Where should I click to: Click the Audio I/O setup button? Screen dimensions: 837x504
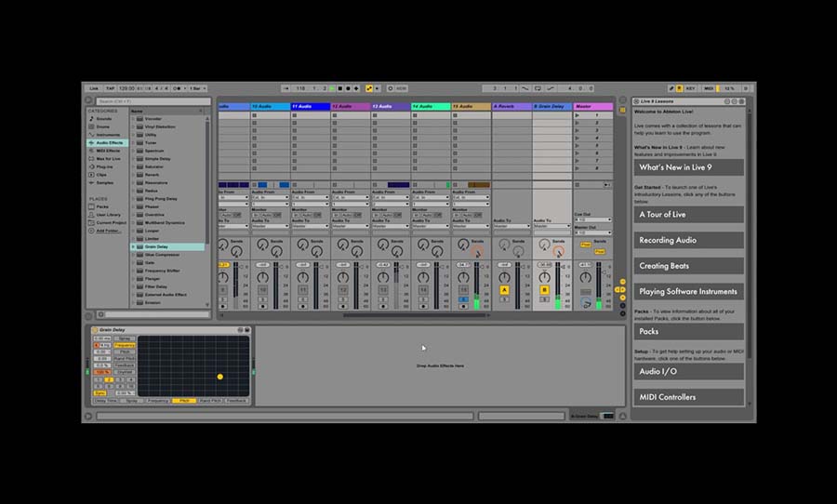(x=688, y=371)
